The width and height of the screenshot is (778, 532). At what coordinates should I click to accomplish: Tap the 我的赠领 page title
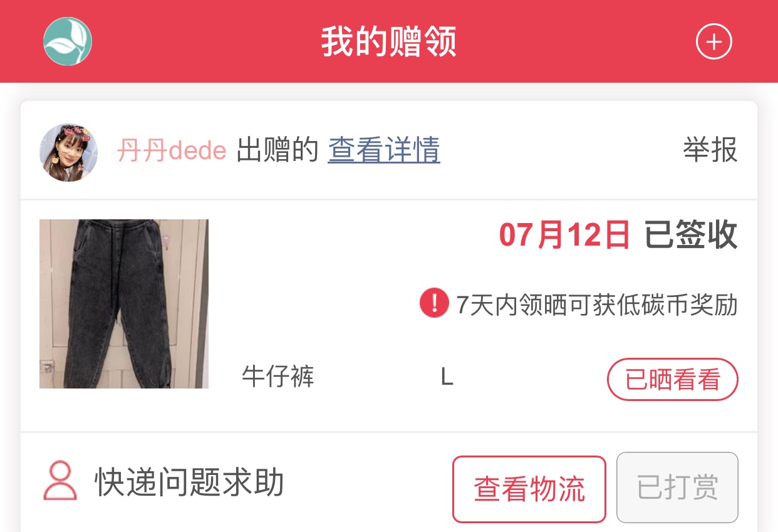point(389,42)
